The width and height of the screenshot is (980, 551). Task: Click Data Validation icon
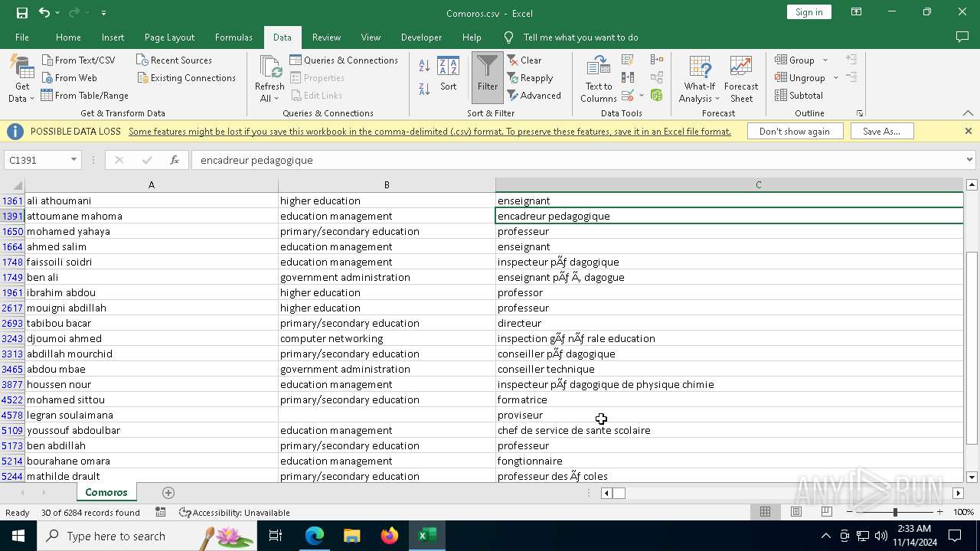pos(628,95)
